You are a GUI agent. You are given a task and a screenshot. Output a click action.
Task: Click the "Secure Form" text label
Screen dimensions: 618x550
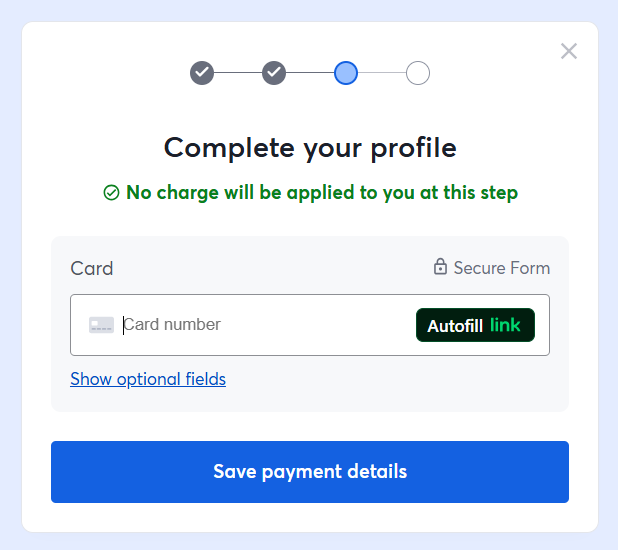coord(502,268)
